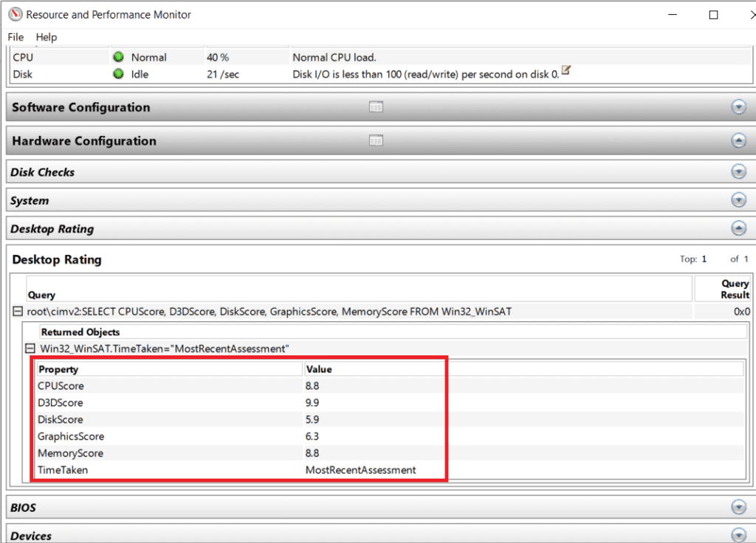756x543 pixels.
Task: Select the D3DScore property row
Action: coord(391,403)
